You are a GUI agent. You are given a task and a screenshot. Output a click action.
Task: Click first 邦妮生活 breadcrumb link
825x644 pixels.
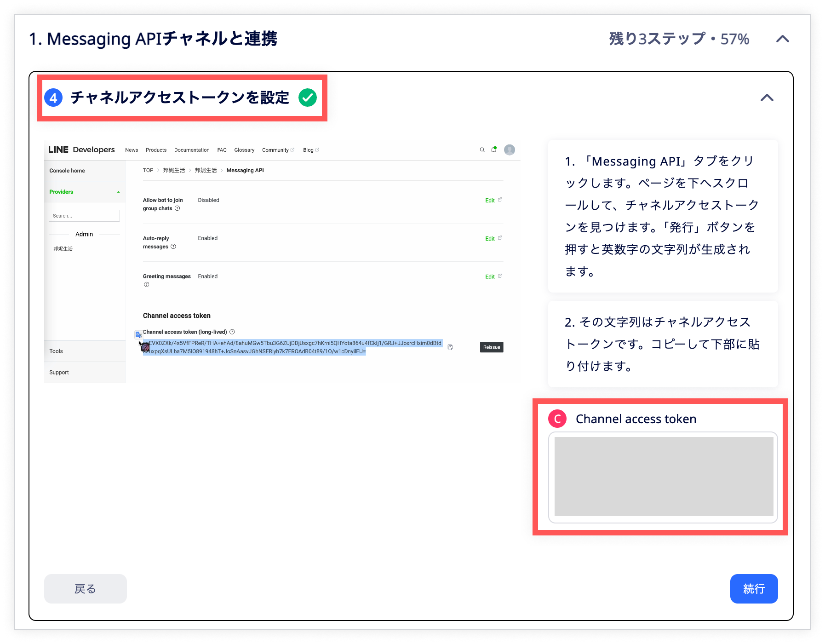click(174, 170)
